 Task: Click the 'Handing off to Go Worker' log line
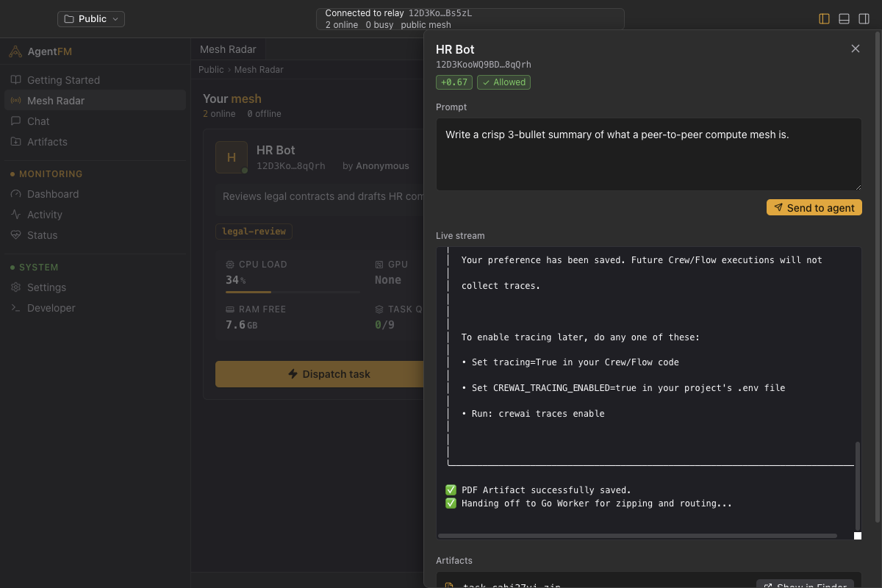[589, 503]
